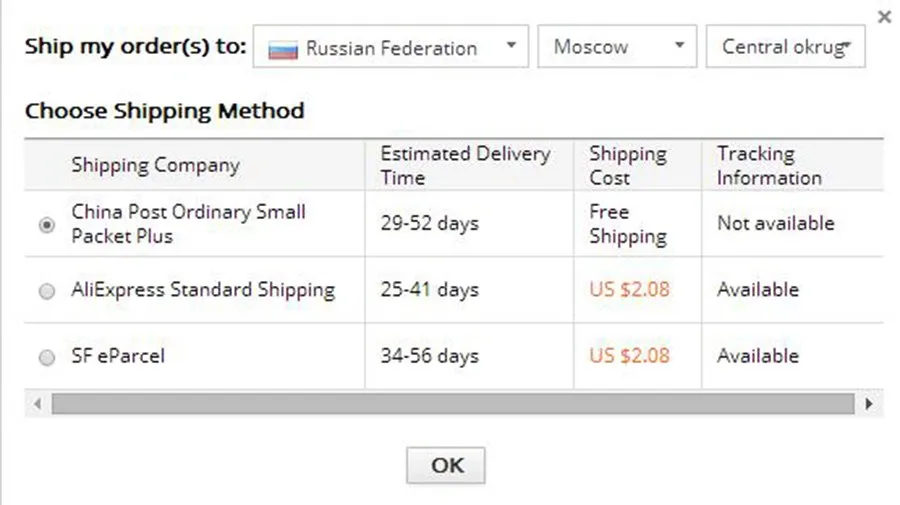
Task: Click the Shipping Cost column header
Action: tap(627, 166)
